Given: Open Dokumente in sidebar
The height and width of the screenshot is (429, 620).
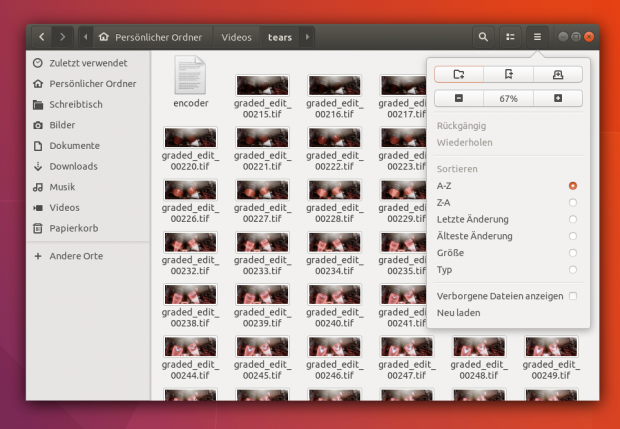Looking at the screenshot, I should [x=88, y=146].
